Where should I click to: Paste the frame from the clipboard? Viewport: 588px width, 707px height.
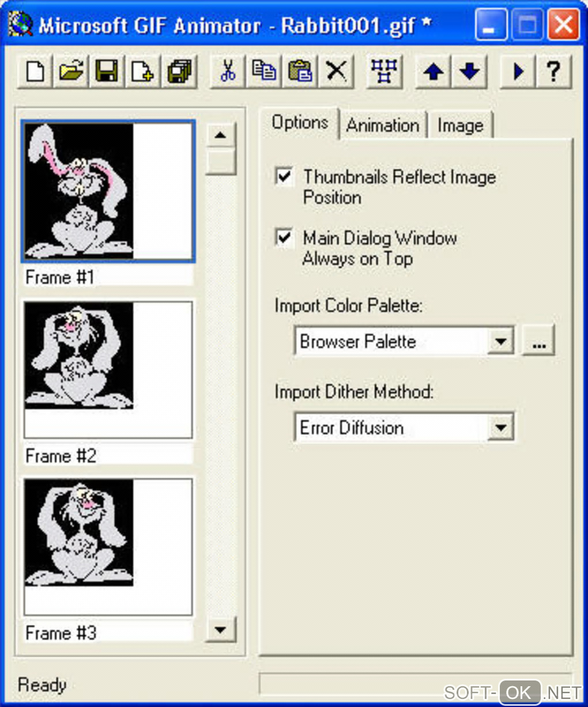(300, 71)
